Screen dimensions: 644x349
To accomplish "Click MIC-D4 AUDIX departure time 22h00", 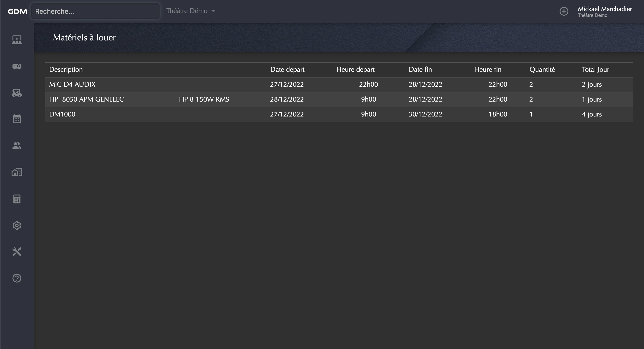I will [369, 84].
